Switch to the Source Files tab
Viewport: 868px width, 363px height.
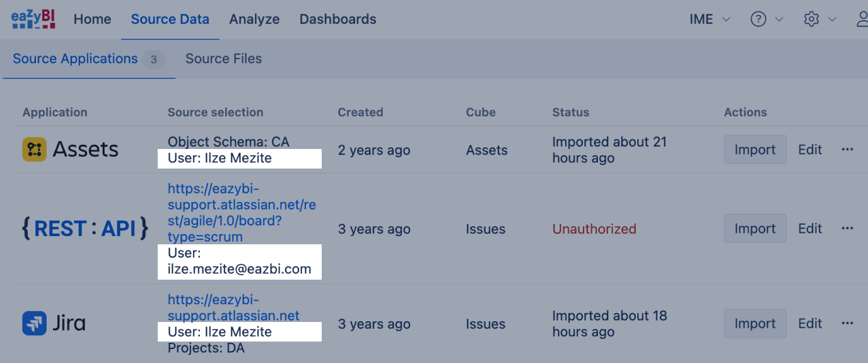pos(223,59)
